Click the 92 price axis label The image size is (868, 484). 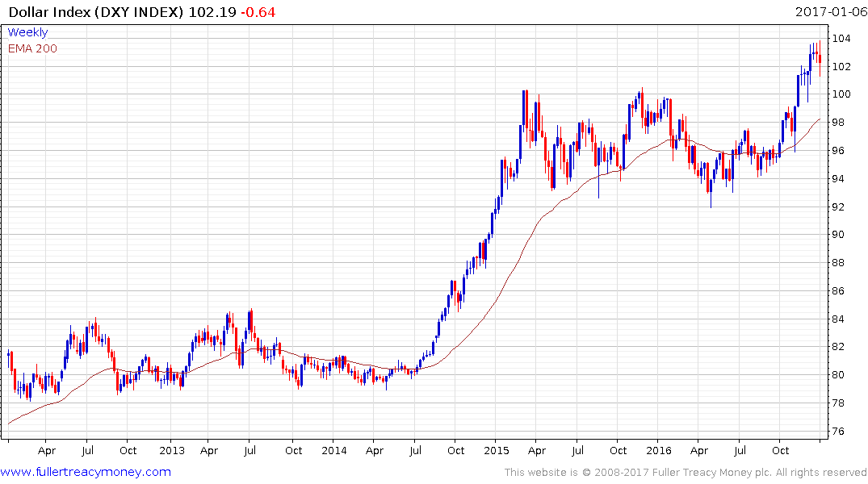[838, 207]
